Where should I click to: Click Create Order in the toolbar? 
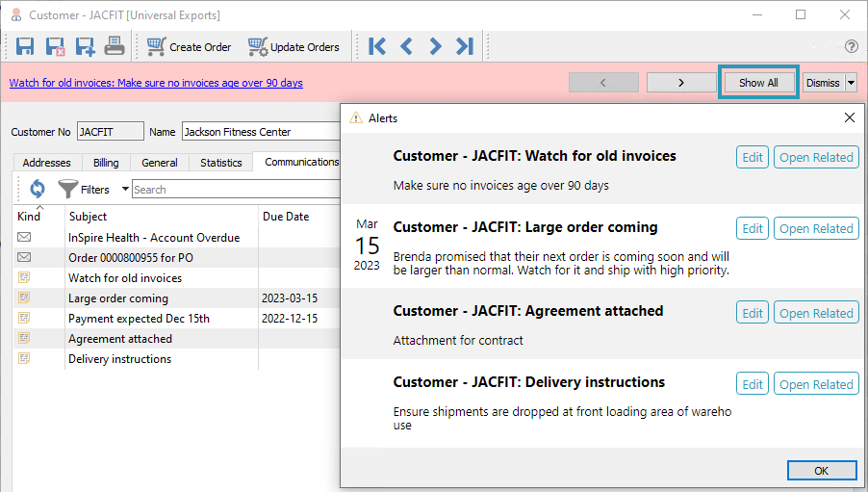pyautogui.click(x=189, y=46)
